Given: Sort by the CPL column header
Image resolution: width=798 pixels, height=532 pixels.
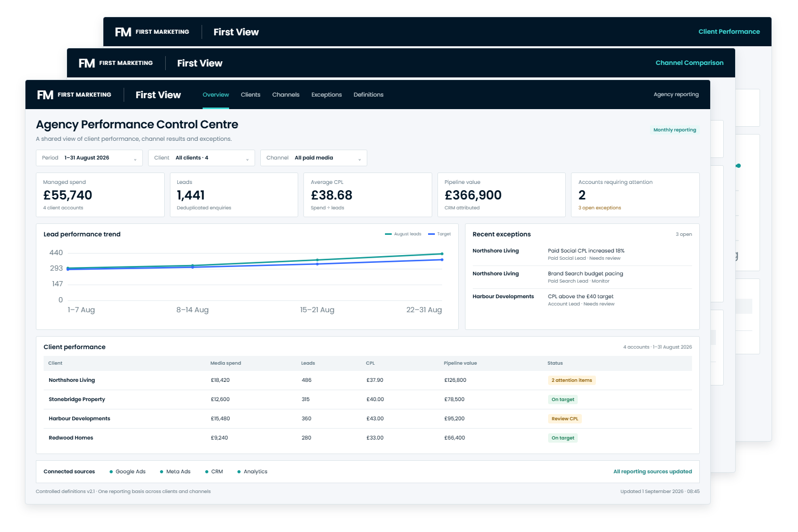Looking at the screenshot, I should (x=370, y=363).
